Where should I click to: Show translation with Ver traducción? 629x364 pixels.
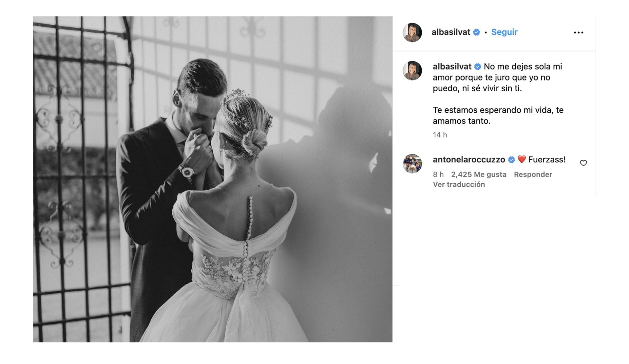pyautogui.click(x=459, y=184)
